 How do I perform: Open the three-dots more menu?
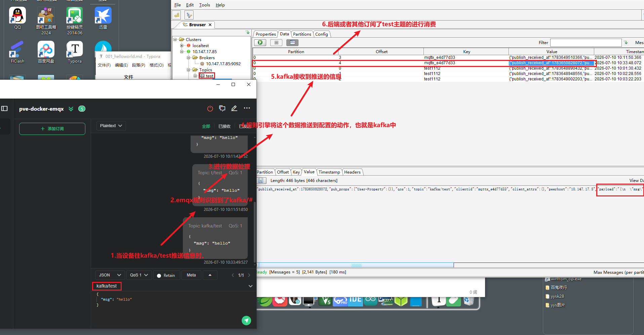pyautogui.click(x=247, y=108)
